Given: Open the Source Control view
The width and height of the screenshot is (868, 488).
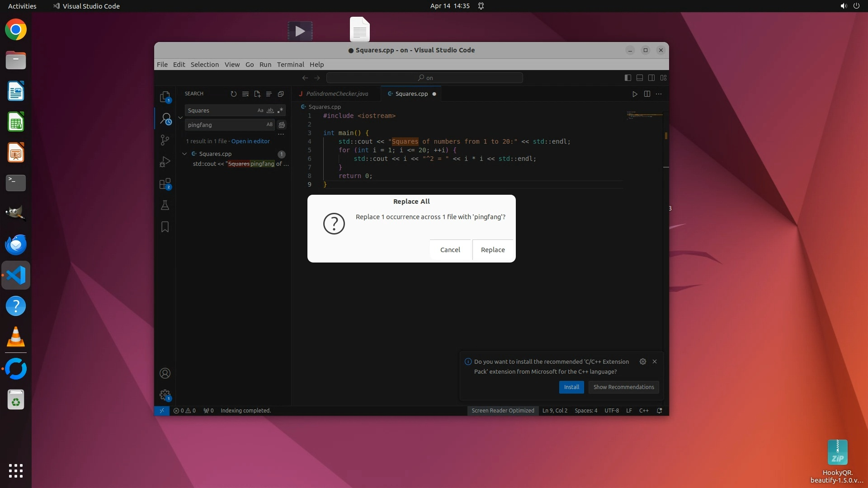Looking at the screenshot, I should 165,140.
